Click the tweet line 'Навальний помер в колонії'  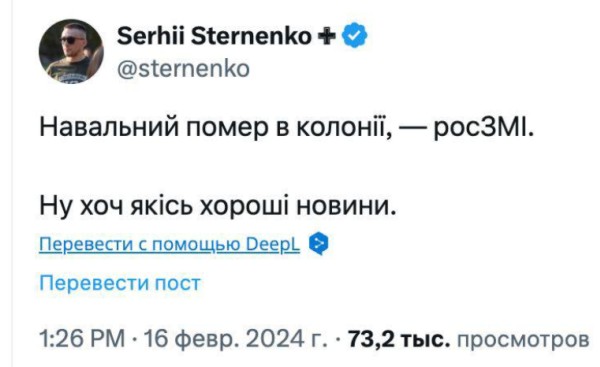click(215, 127)
